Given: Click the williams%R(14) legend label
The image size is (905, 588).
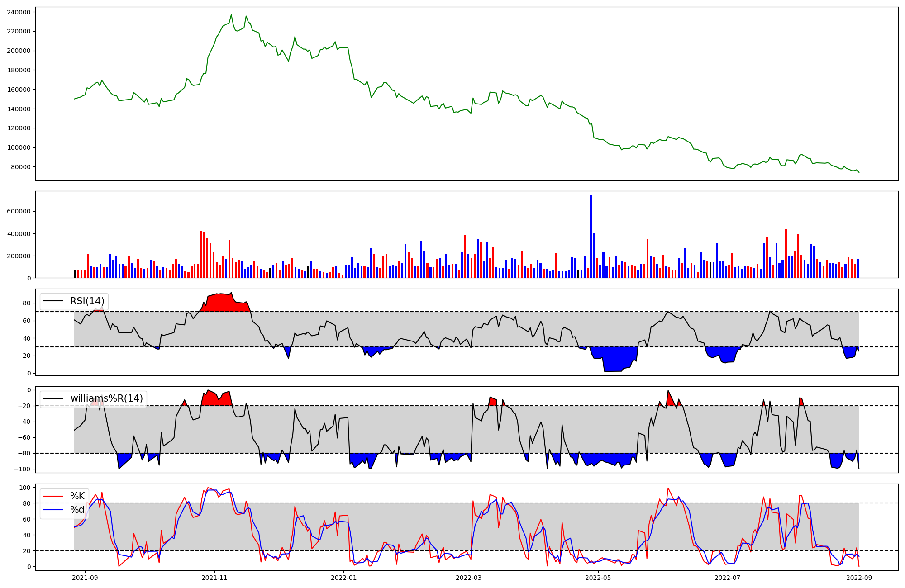Looking at the screenshot, I should 106,398.
